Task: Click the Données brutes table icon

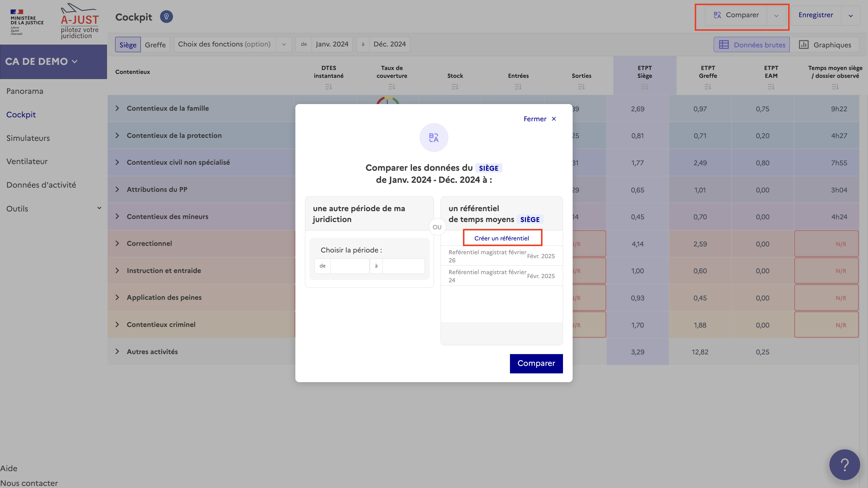Action: click(x=723, y=45)
